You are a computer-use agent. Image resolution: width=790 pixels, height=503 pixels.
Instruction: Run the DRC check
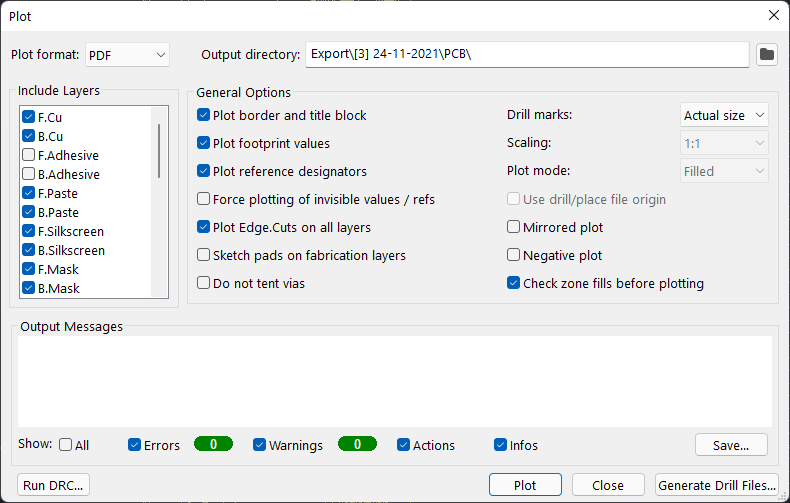tap(53, 485)
